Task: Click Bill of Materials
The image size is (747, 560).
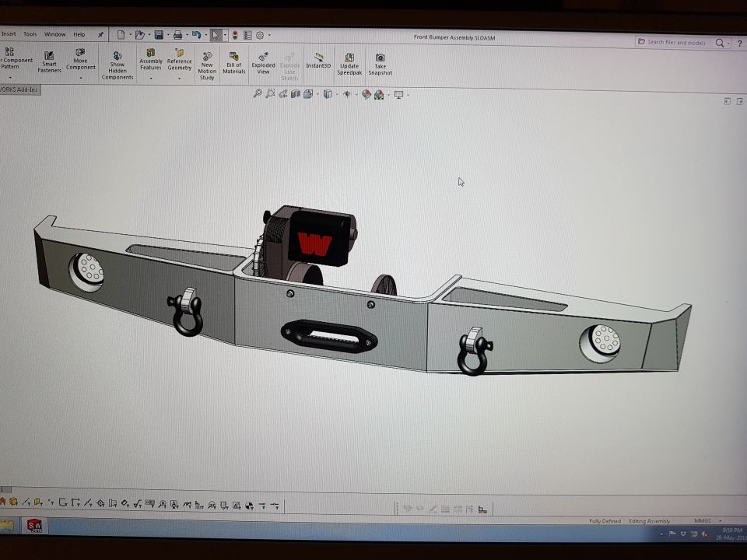Action: [234, 62]
